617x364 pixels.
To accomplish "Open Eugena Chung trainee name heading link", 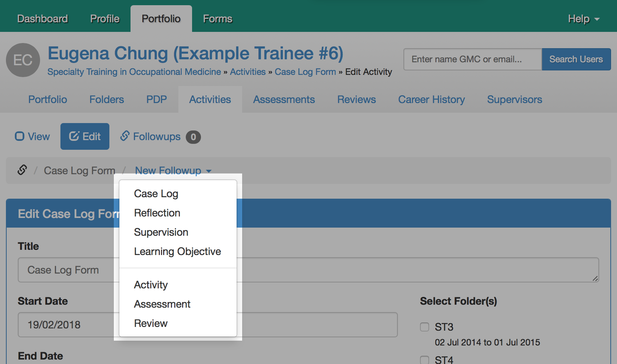I will pyautogui.click(x=195, y=53).
